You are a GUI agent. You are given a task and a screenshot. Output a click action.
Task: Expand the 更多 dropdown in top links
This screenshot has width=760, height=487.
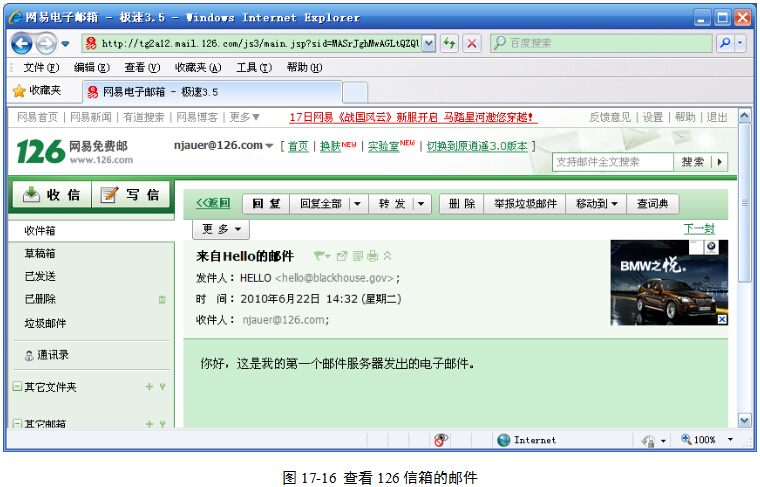point(245,117)
